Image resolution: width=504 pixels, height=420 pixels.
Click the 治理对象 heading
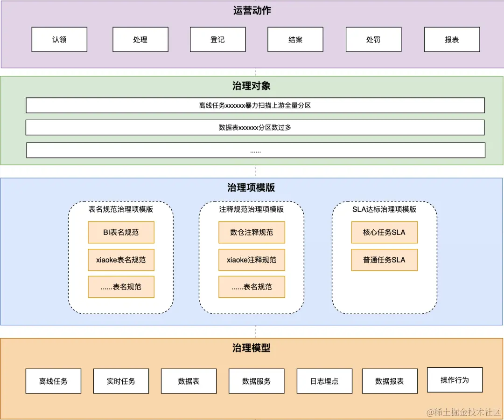[252, 86]
